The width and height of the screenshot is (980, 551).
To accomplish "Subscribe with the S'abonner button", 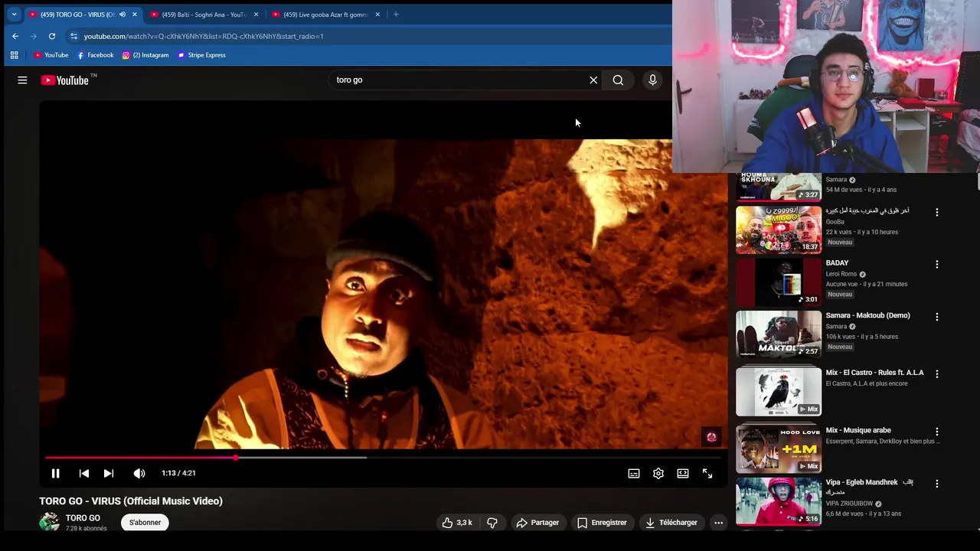I will click(x=145, y=523).
